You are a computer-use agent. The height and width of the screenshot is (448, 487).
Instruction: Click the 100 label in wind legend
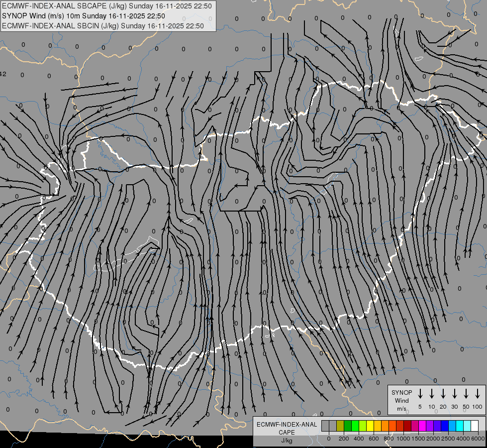pos(477,407)
